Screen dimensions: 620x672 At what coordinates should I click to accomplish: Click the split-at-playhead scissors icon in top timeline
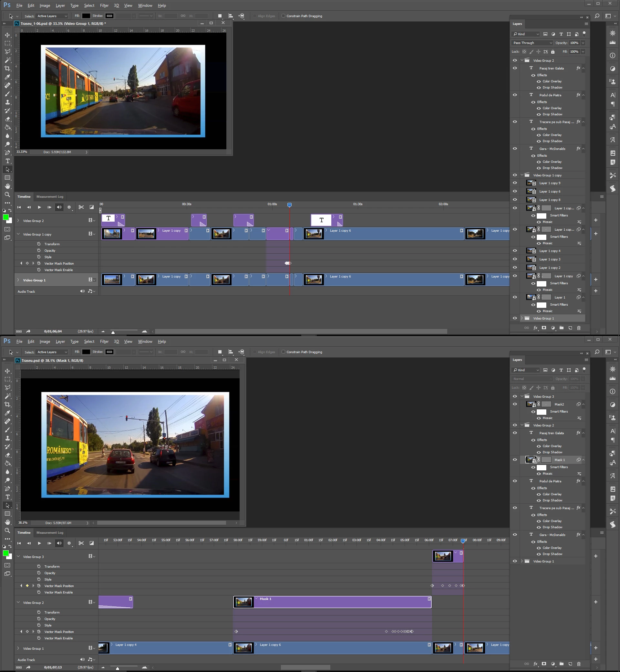[81, 207]
